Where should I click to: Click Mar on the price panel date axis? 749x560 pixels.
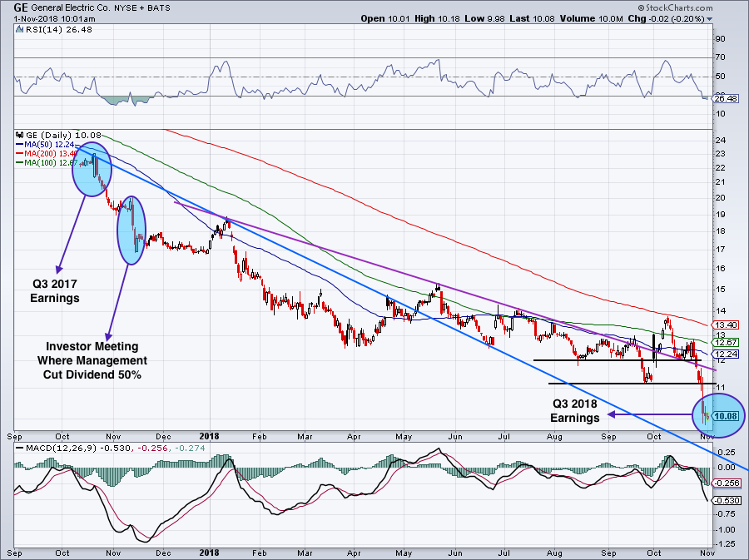click(305, 436)
